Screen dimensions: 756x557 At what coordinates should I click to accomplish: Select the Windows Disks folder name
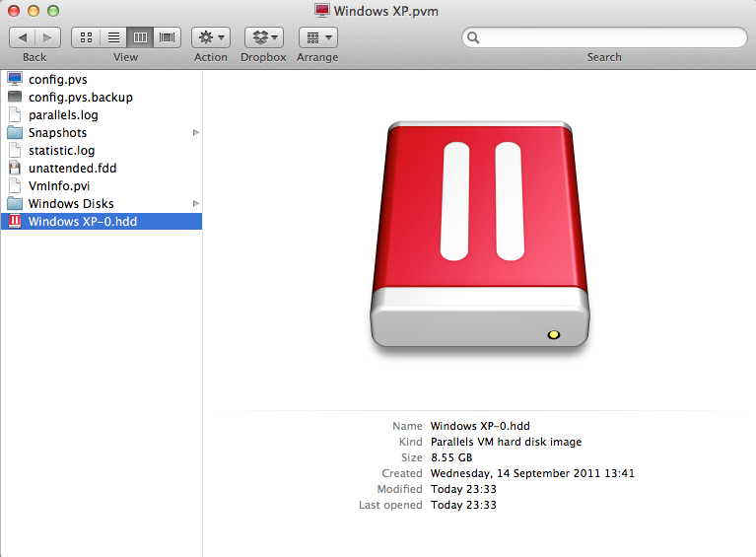71,203
